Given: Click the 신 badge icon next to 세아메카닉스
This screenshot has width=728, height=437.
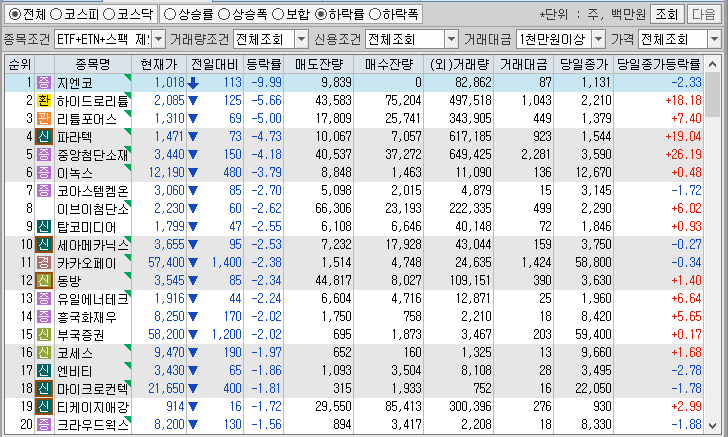Looking at the screenshot, I should click(x=44, y=245).
